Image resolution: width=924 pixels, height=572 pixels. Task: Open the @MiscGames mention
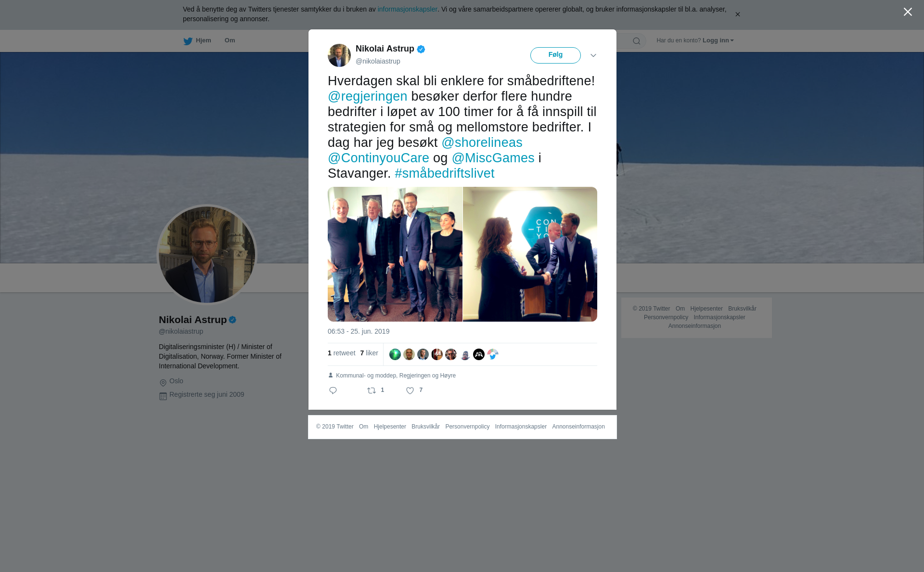pos(493,158)
